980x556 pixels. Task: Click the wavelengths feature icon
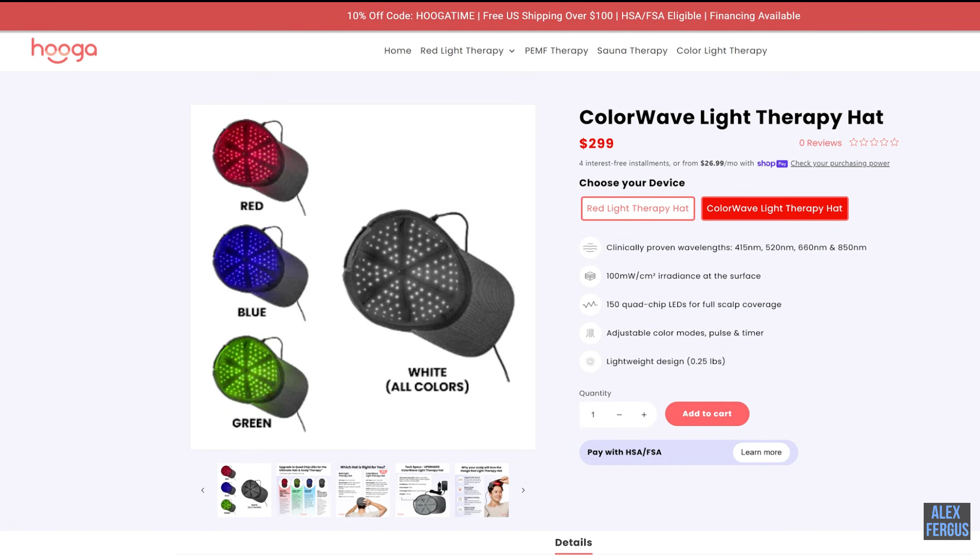point(590,248)
